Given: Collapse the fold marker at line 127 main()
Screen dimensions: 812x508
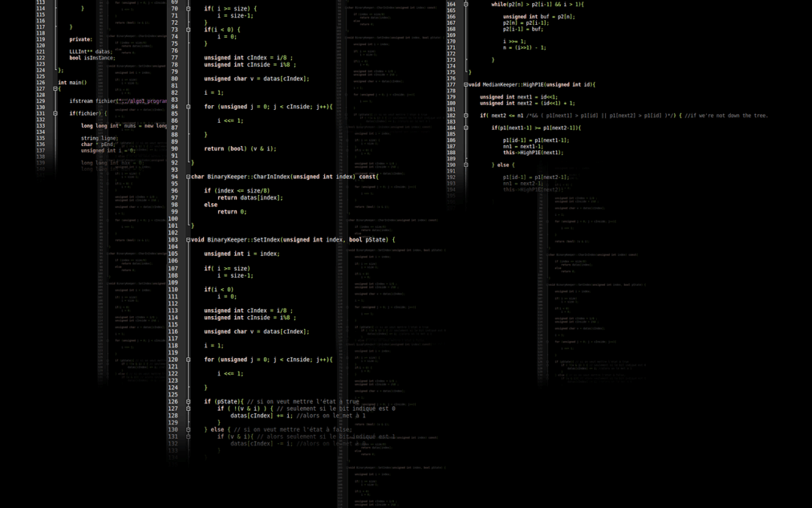Looking at the screenshot, I should 55,89.
